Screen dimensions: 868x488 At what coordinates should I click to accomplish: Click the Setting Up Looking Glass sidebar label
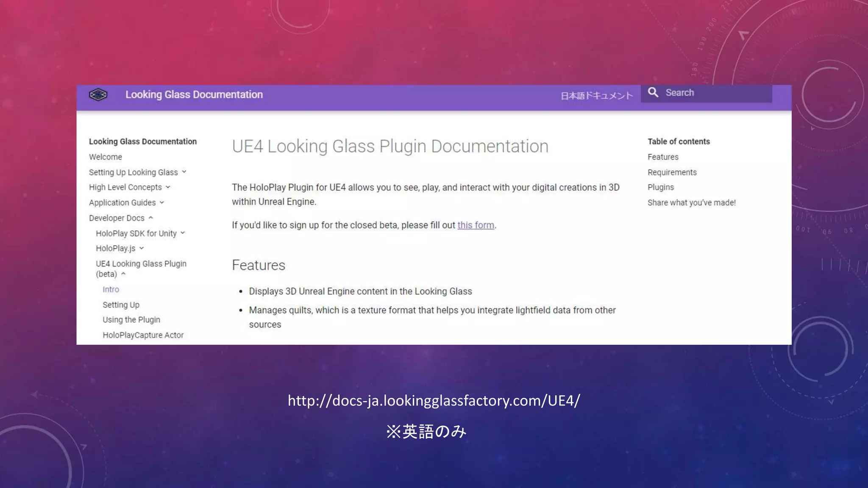[x=134, y=172]
